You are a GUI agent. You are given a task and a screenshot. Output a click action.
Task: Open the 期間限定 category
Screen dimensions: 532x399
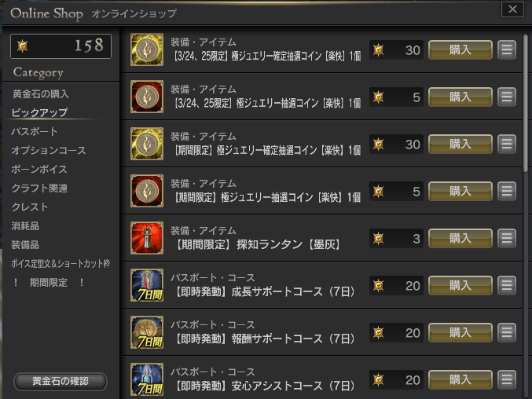pos(49,283)
